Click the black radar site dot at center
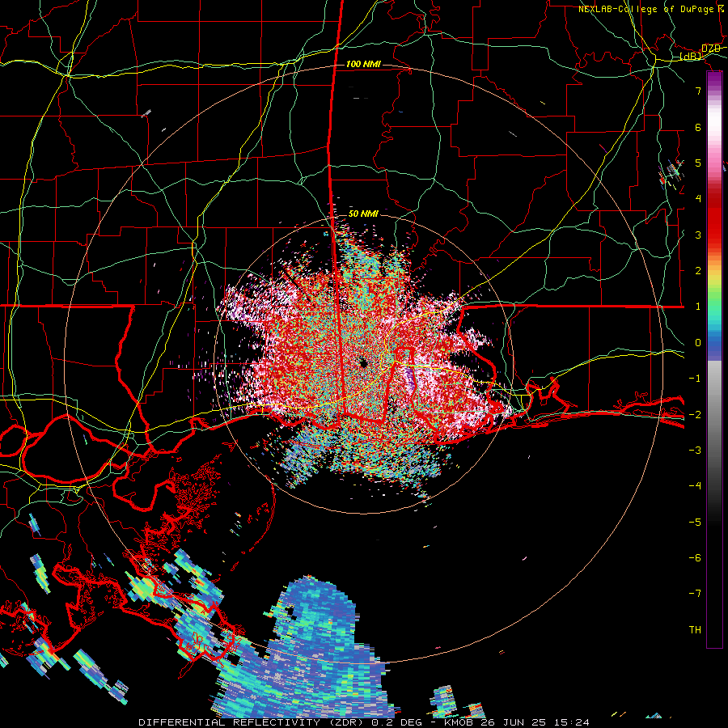 [x=363, y=363]
